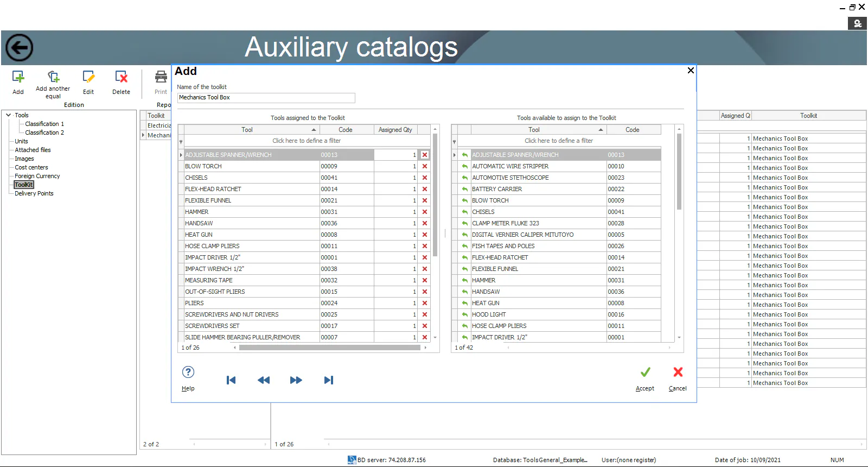868x467 pixels.
Task: Open Units in the catalog tree
Action: click(21, 141)
